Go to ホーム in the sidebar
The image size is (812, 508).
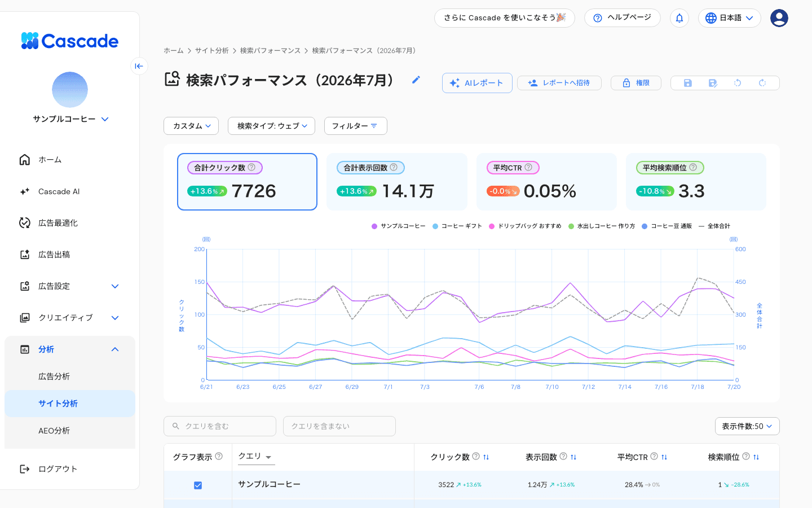[70, 160]
